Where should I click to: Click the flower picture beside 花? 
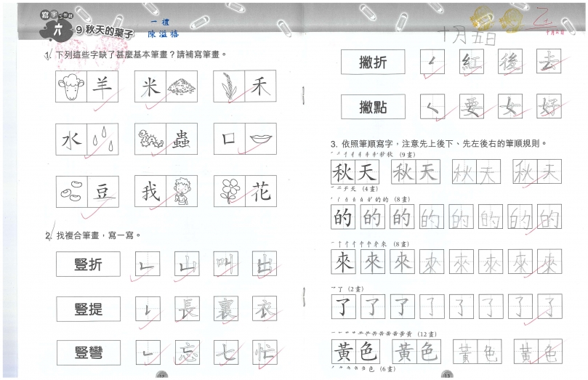tap(230, 192)
